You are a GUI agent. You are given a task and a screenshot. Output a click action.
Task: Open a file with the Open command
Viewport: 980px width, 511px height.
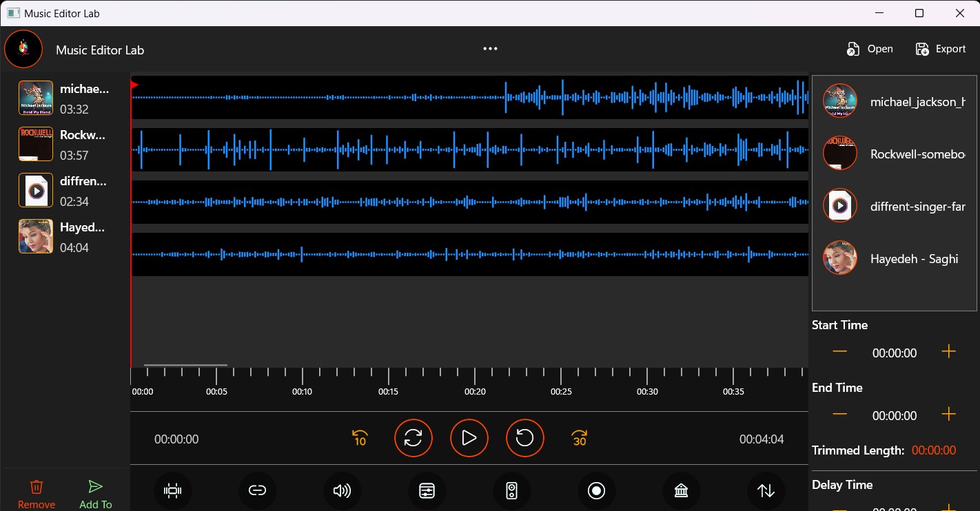pos(870,48)
